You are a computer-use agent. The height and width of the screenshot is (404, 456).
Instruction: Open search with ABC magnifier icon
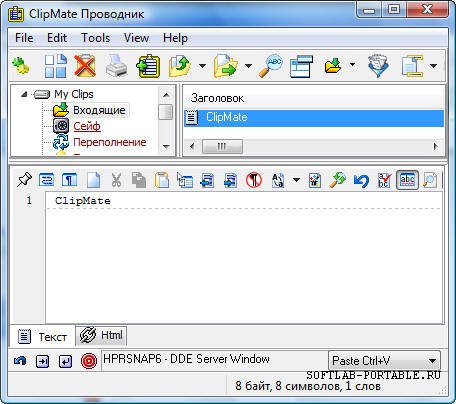271,66
